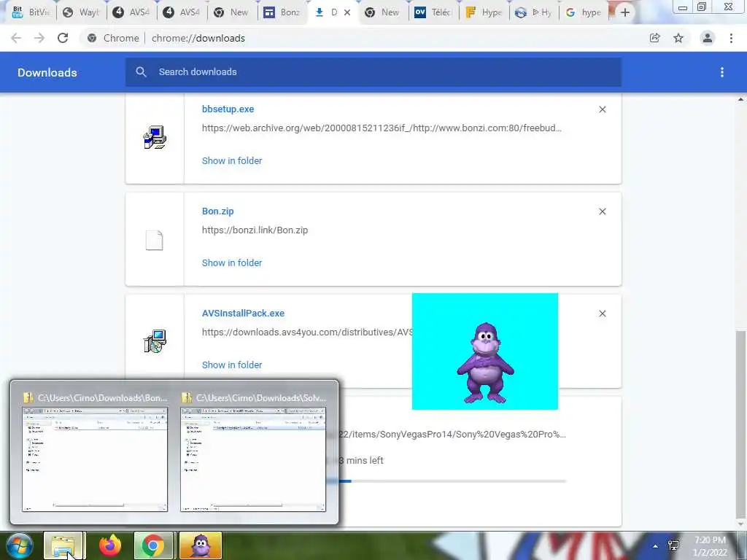Remove AVSInstallPack.exe from the list

tap(602, 314)
